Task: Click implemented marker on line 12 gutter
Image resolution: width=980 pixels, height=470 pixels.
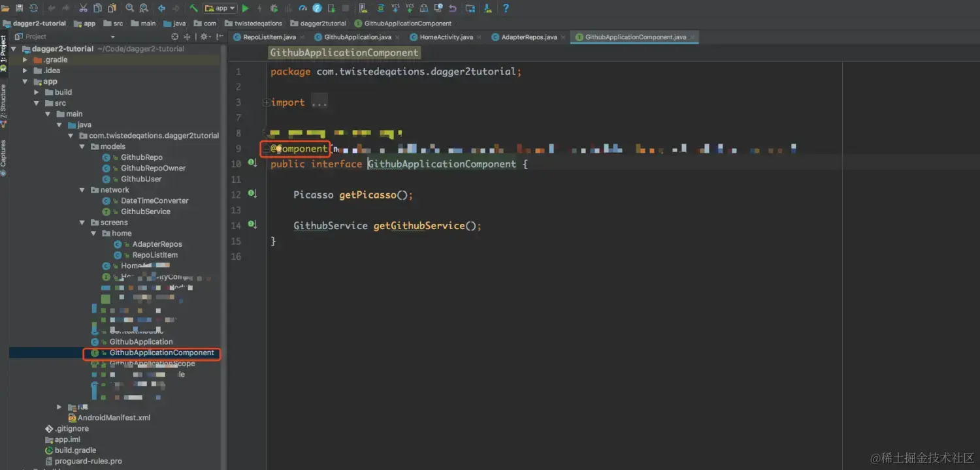Action: click(252, 194)
